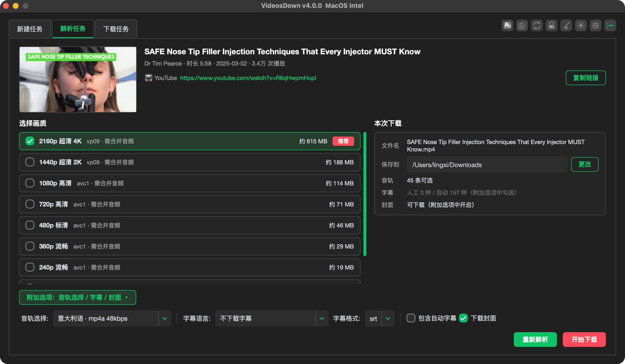Click the red 推荐 badge on 2160p row
Screen dimensions: 625x364
343,141
